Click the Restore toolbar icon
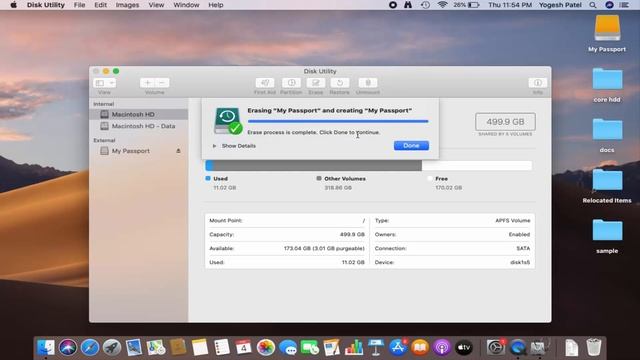 click(x=340, y=83)
